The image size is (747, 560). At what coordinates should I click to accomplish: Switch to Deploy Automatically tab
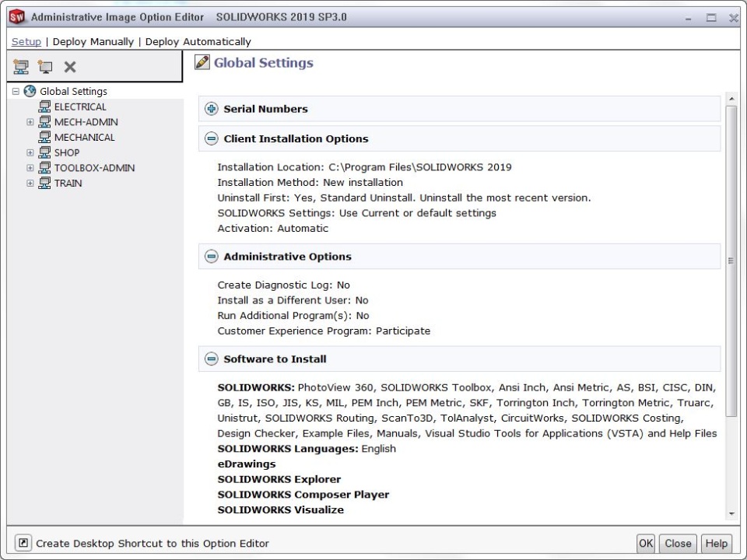(x=198, y=41)
